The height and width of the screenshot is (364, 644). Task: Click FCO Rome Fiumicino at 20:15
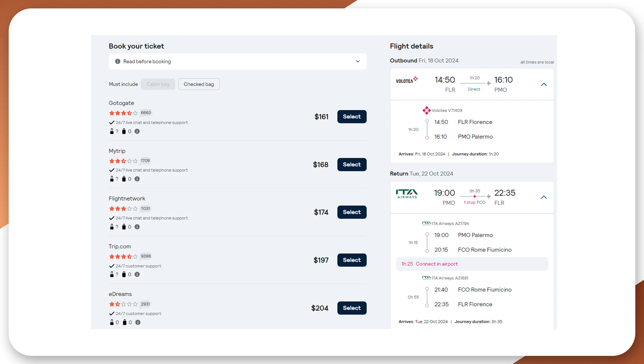click(x=484, y=250)
